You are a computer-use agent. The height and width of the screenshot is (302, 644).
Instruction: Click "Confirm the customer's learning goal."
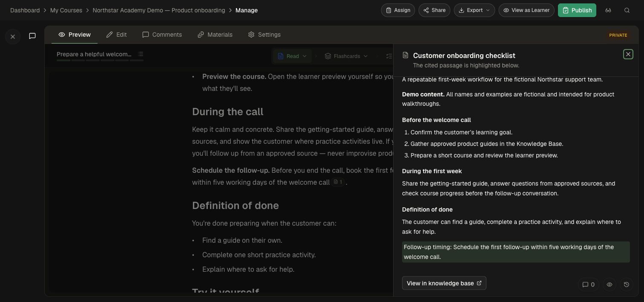[x=461, y=132]
